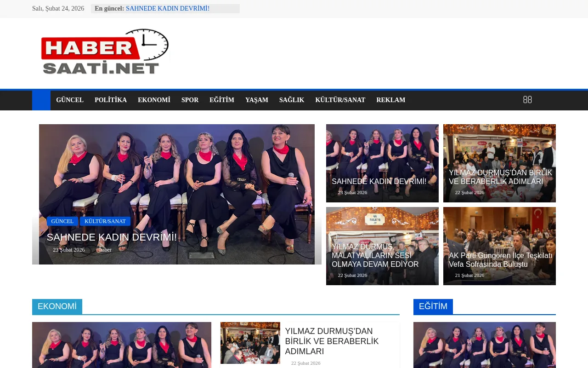The height and width of the screenshot is (368, 588).
Task: Click the HaberSaati.net clock logo
Action: pyautogui.click(x=104, y=52)
